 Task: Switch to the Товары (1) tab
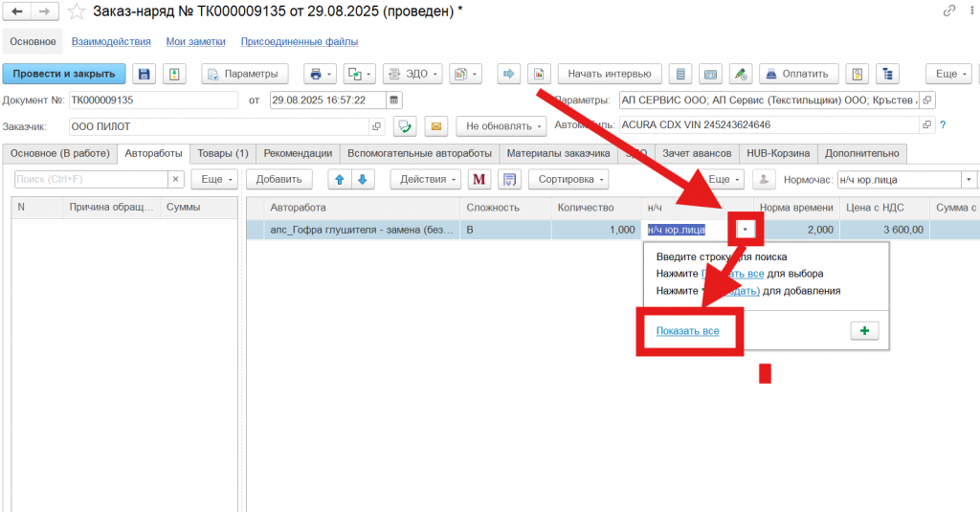222,153
